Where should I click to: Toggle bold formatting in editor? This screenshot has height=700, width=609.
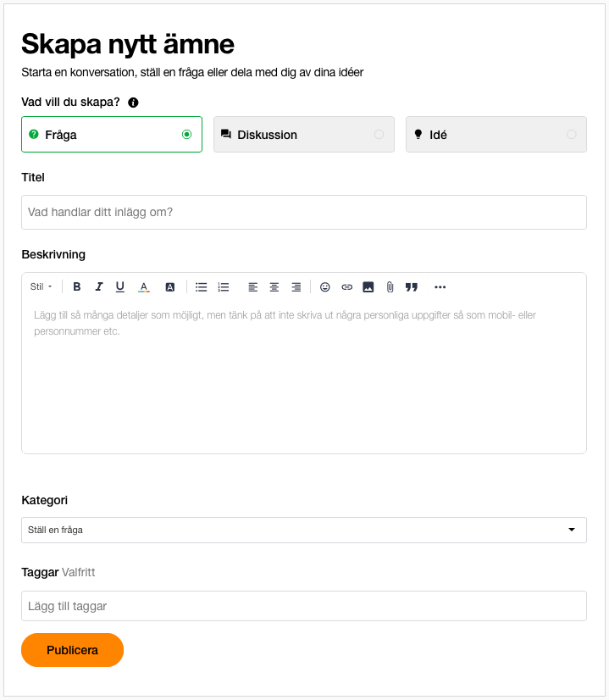tap(77, 287)
